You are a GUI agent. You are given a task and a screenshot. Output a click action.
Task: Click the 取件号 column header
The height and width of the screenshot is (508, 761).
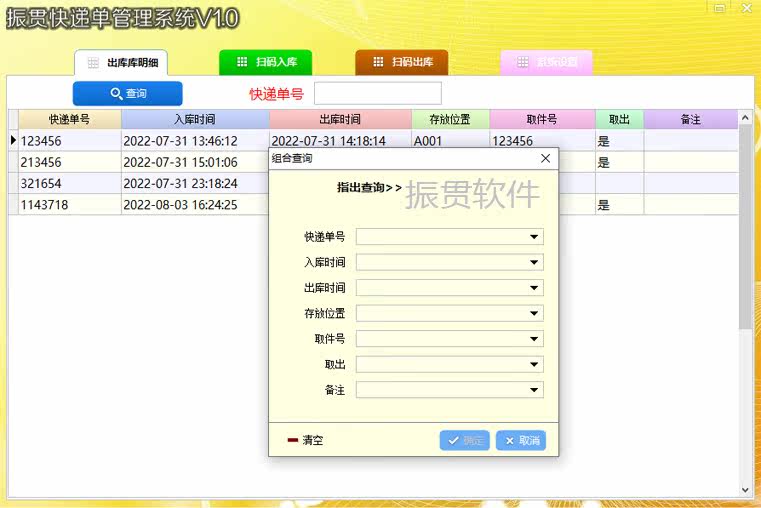(542, 119)
